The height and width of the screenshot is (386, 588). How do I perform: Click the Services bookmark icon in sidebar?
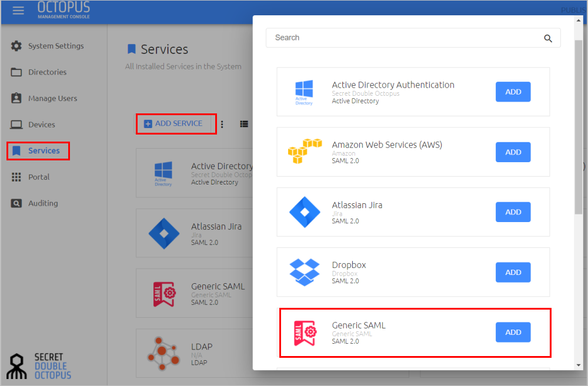point(16,150)
